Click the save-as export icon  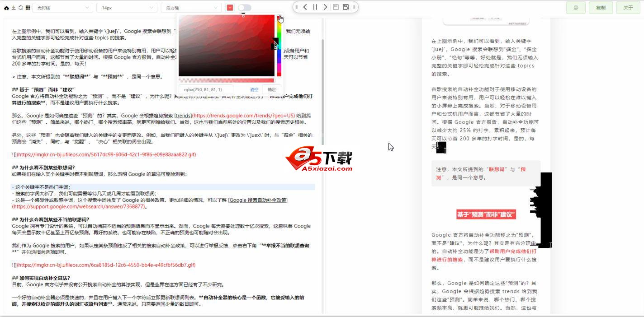tap(346, 7)
